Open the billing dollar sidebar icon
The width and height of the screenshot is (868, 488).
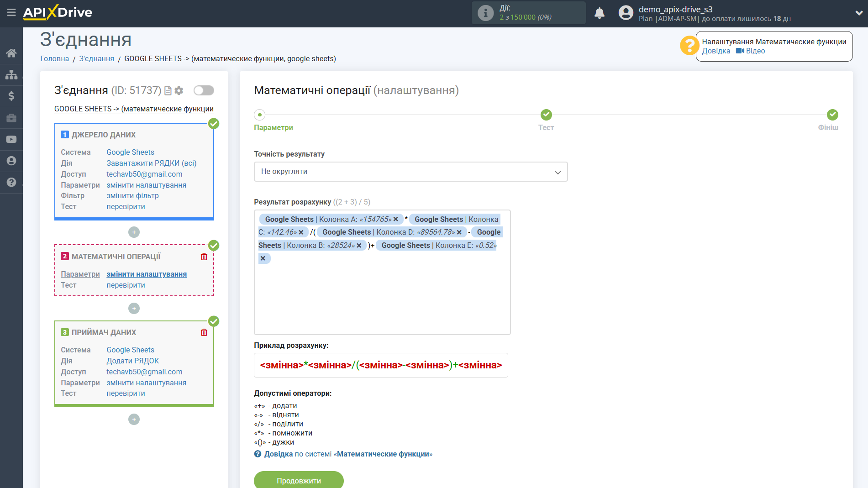[x=11, y=96]
